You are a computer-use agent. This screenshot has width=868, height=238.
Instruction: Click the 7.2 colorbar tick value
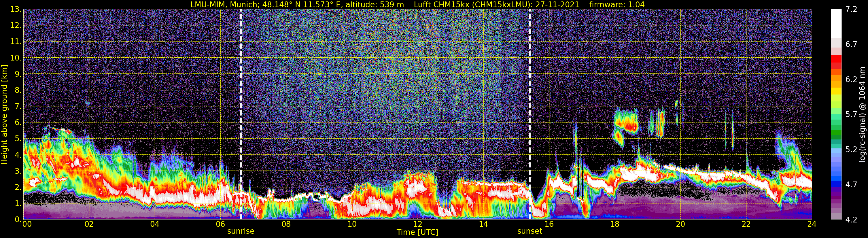852,10
